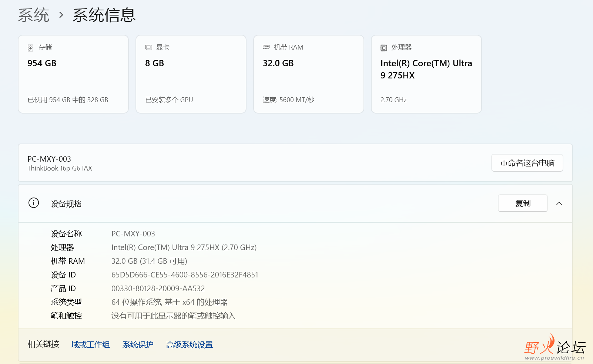Open the 处理器 Intel Core Ultra card

coord(426,74)
